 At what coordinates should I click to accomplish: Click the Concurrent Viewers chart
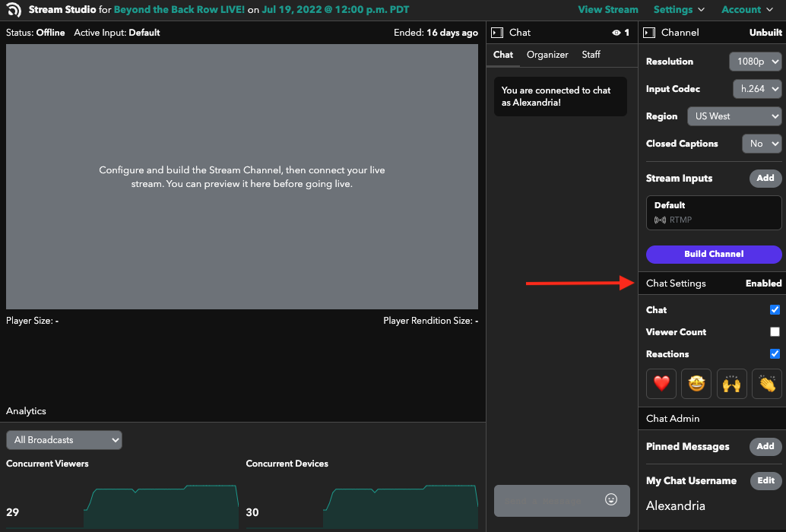(x=161, y=505)
